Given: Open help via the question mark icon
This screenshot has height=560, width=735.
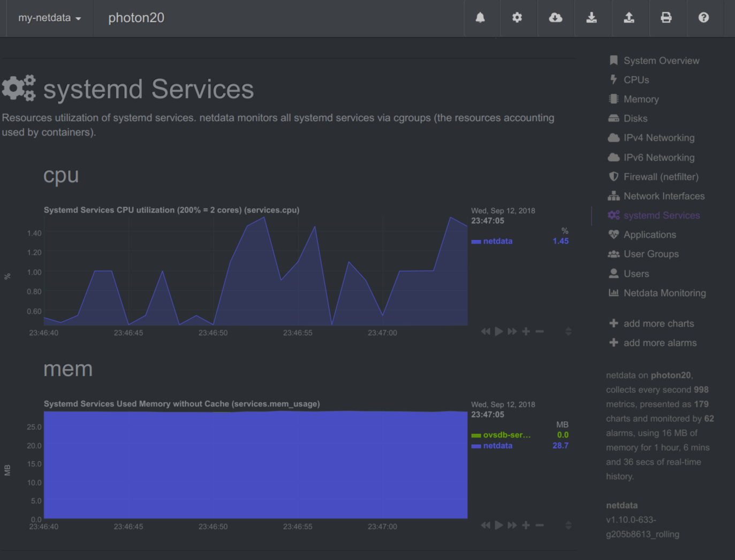Looking at the screenshot, I should click(x=703, y=18).
